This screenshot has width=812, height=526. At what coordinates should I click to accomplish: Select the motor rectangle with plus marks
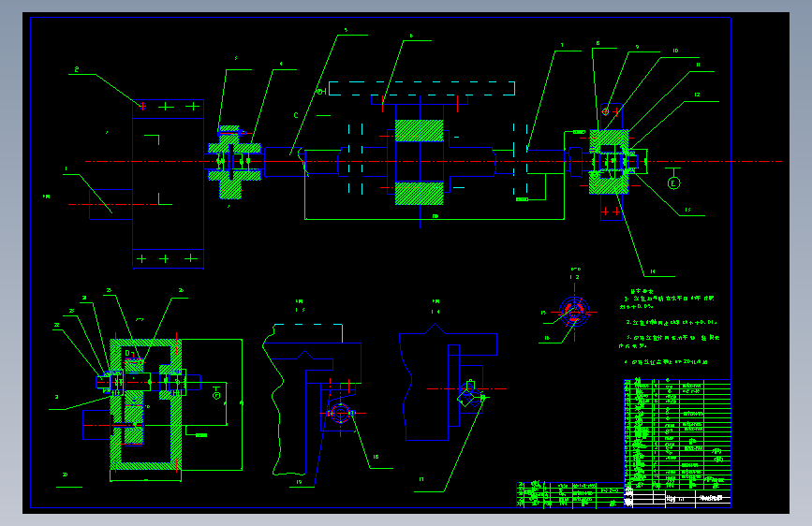tap(168, 183)
